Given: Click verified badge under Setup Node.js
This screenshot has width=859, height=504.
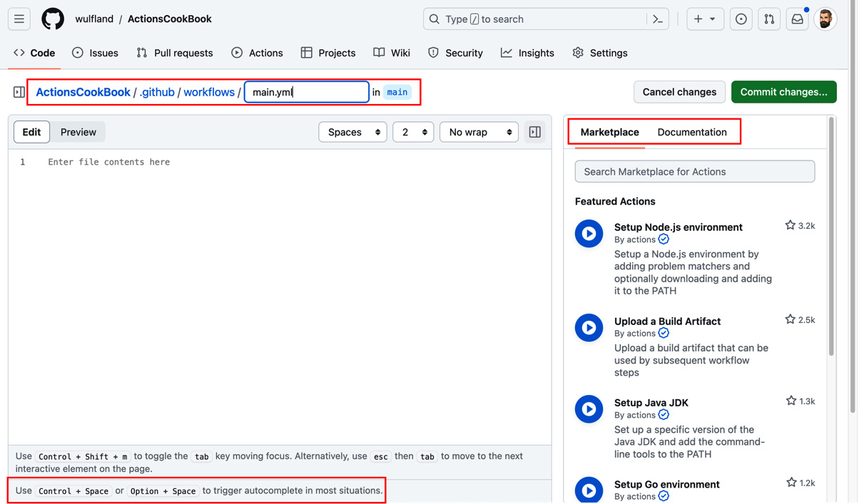Looking at the screenshot, I should tap(664, 240).
